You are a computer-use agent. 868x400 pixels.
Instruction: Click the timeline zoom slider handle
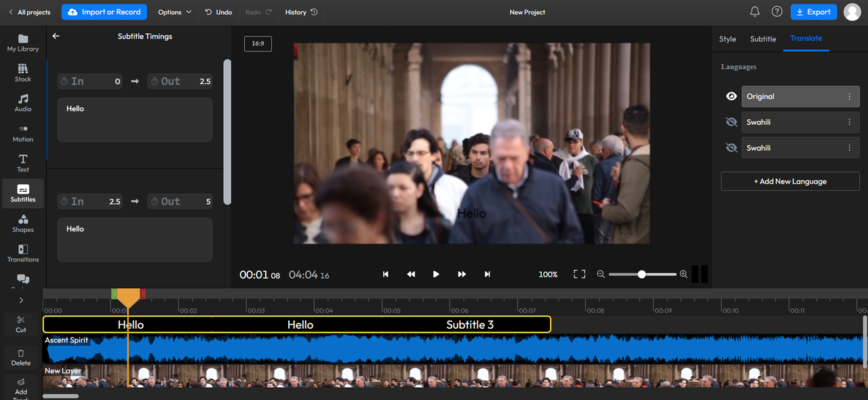[x=642, y=274]
